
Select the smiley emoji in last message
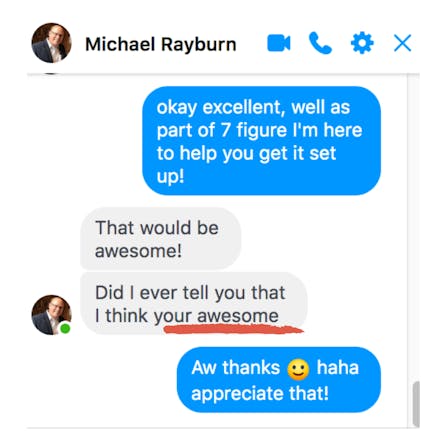(298, 370)
